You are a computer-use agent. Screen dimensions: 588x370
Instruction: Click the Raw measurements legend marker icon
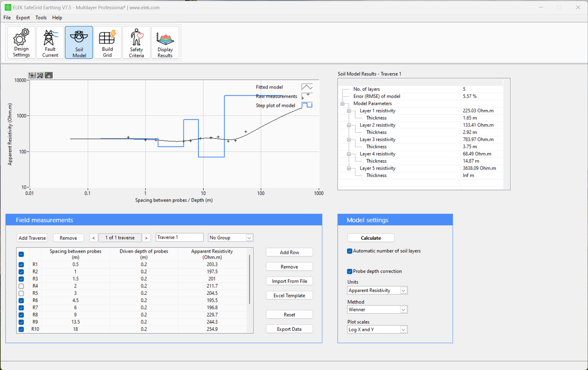coord(307,96)
